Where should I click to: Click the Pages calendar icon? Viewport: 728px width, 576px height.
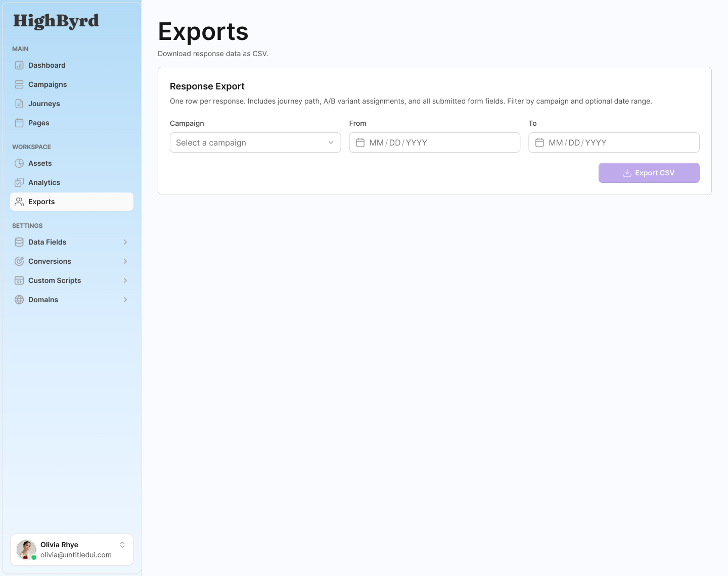19,123
